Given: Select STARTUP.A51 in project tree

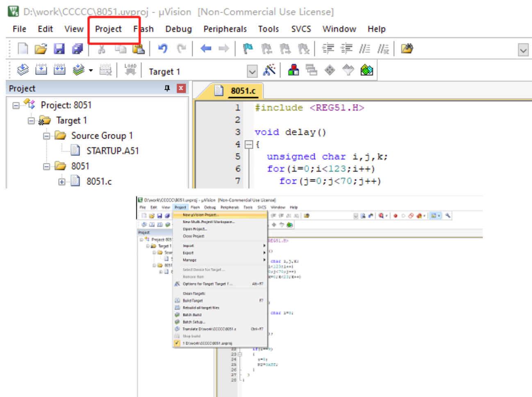Looking at the screenshot, I should tap(113, 151).
